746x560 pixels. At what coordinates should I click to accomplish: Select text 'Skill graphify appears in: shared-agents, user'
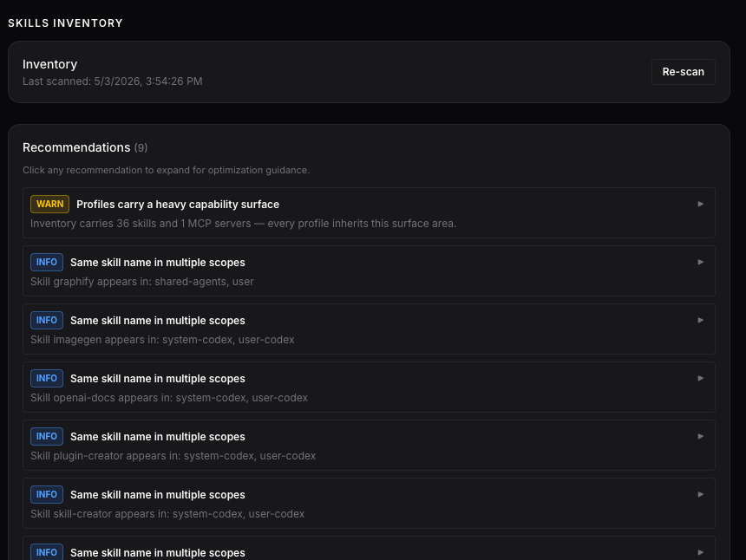[141, 282]
